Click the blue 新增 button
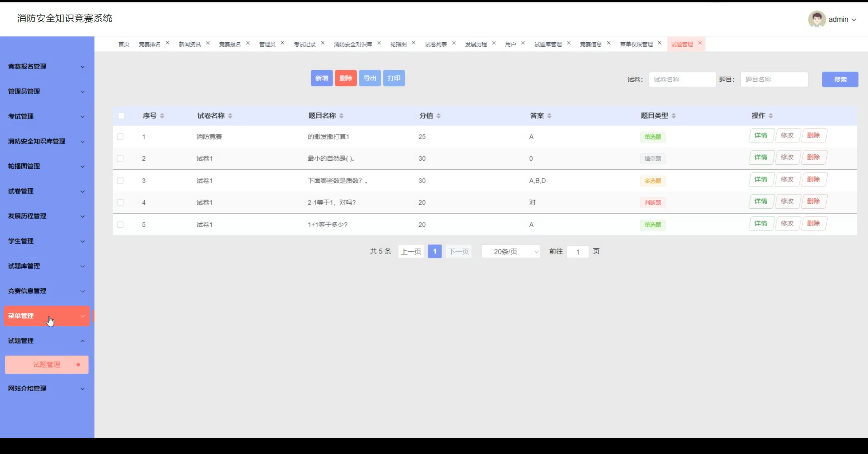The image size is (868, 454). coord(321,78)
